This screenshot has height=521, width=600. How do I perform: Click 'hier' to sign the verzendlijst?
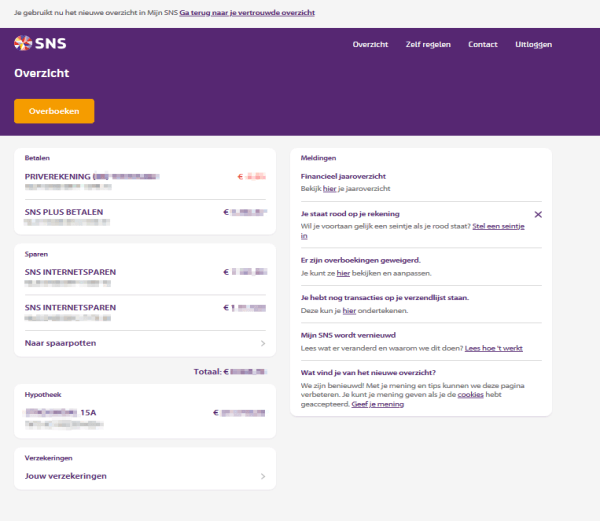[x=349, y=311]
